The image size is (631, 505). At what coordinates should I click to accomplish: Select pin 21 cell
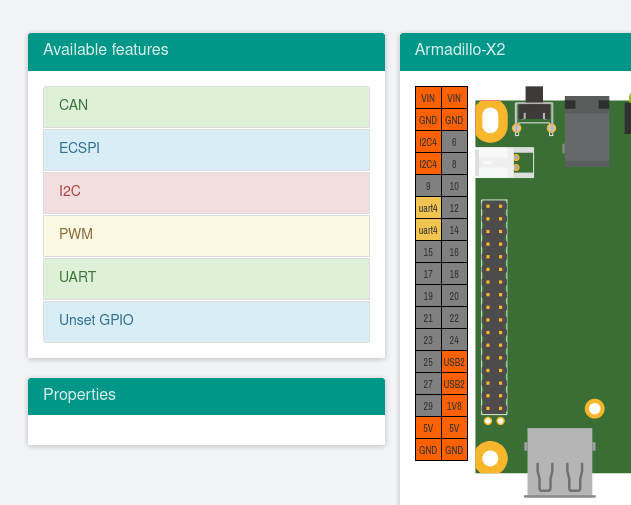click(428, 318)
